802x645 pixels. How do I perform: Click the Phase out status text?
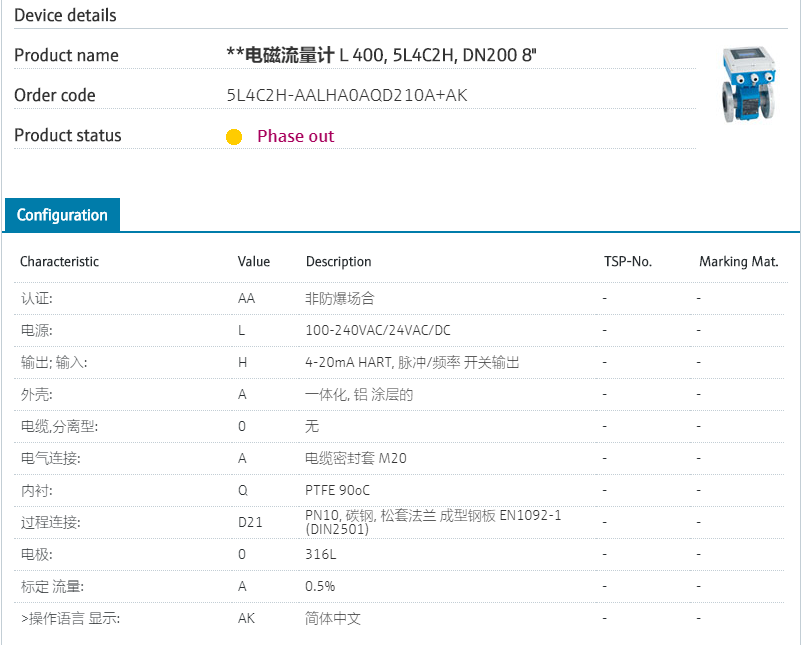pyautogui.click(x=295, y=136)
